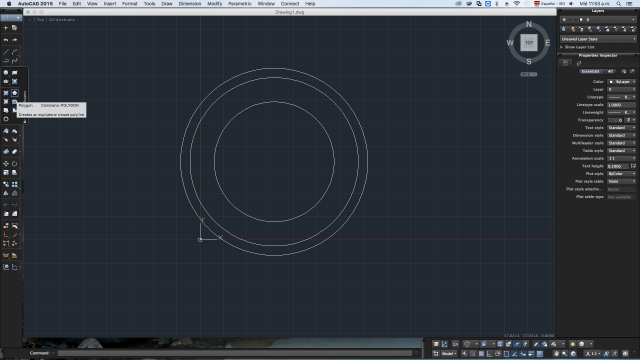Select the Move tool with four arrows
This screenshot has height=360, width=640.
coord(6,164)
